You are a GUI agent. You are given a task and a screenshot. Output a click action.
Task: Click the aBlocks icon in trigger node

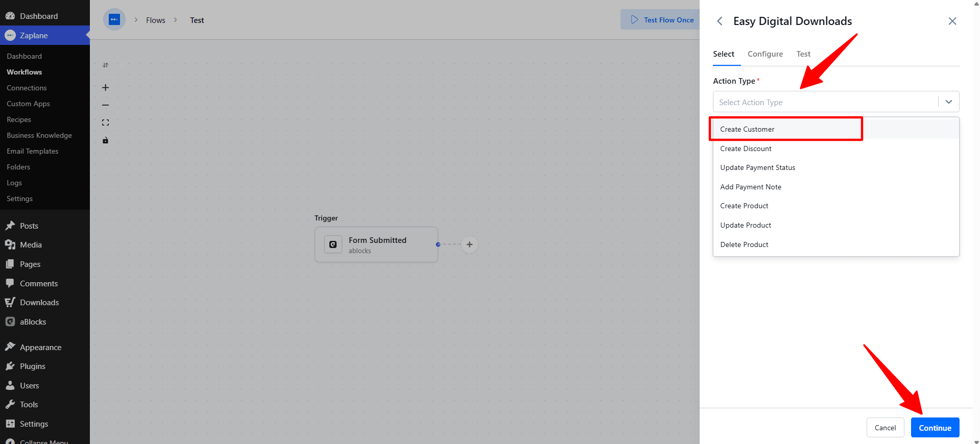click(x=333, y=244)
